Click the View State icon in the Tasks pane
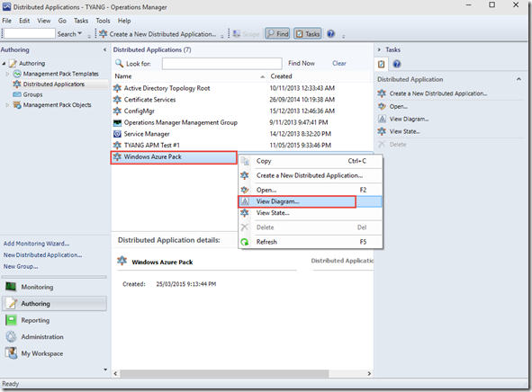Image resolution: width=532 pixels, height=392 pixels. (x=382, y=131)
